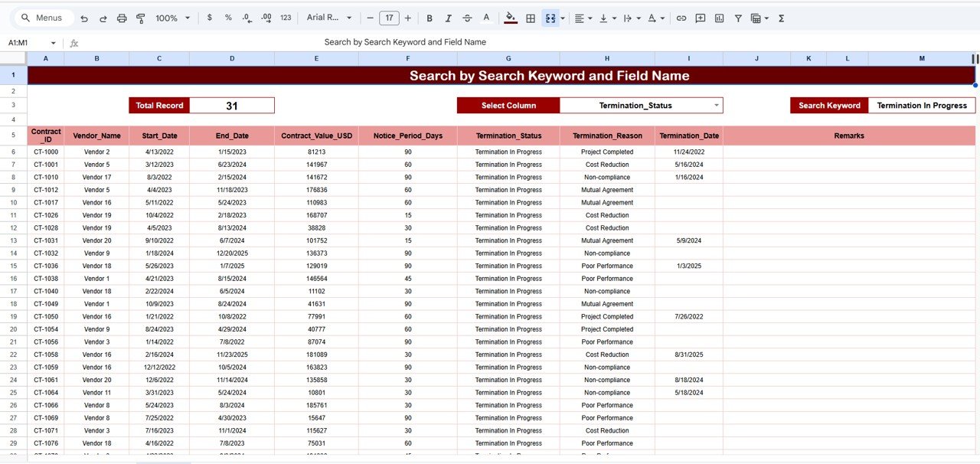
Task: Insert a chart using the chart icon
Action: 719,18
